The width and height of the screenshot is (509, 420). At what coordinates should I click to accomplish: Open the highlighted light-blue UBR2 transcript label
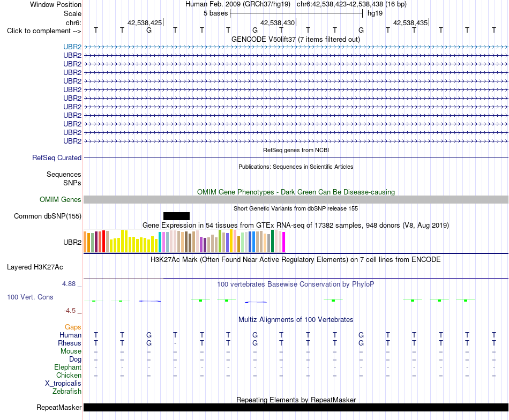[x=72, y=47]
